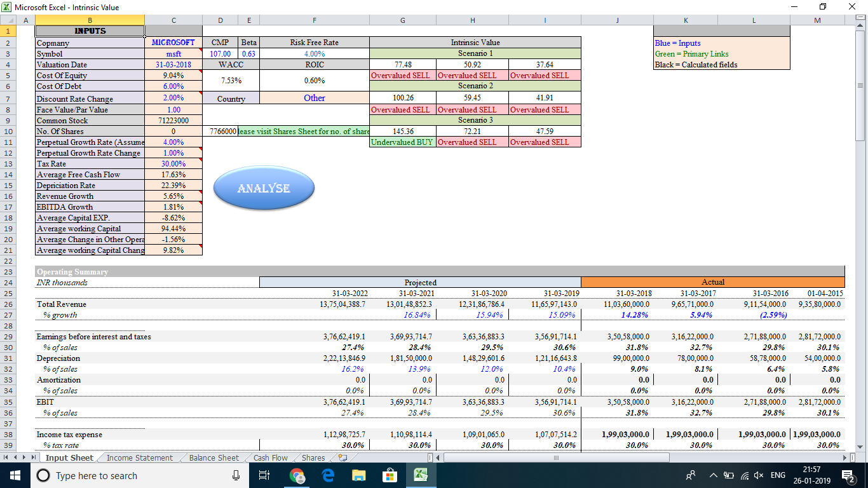Image resolution: width=868 pixels, height=488 pixels.
Task: Click Cortana microphone icon
Action: [236, 475]
